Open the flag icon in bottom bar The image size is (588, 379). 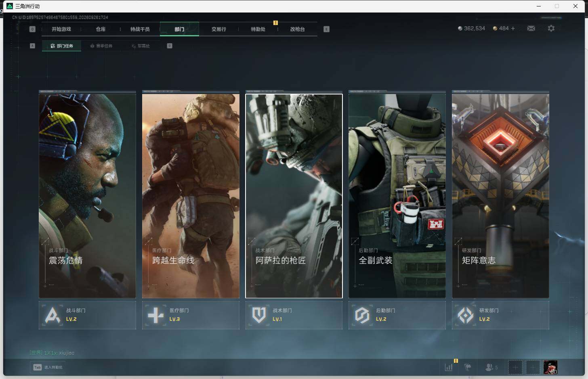click(468, 367)
